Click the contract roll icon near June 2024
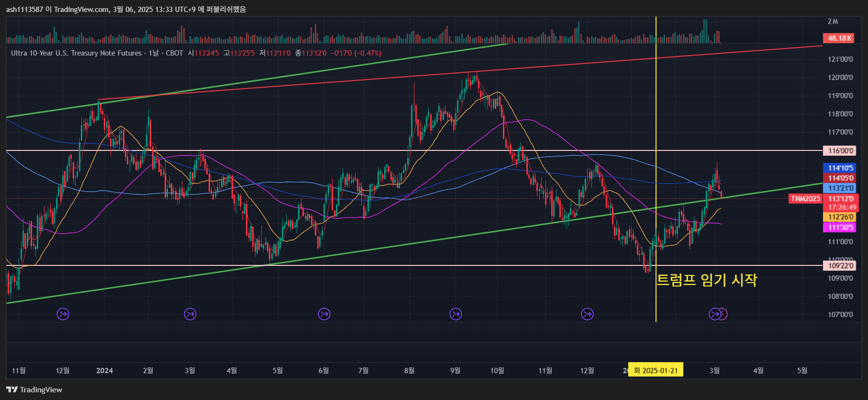 (324, 314)
